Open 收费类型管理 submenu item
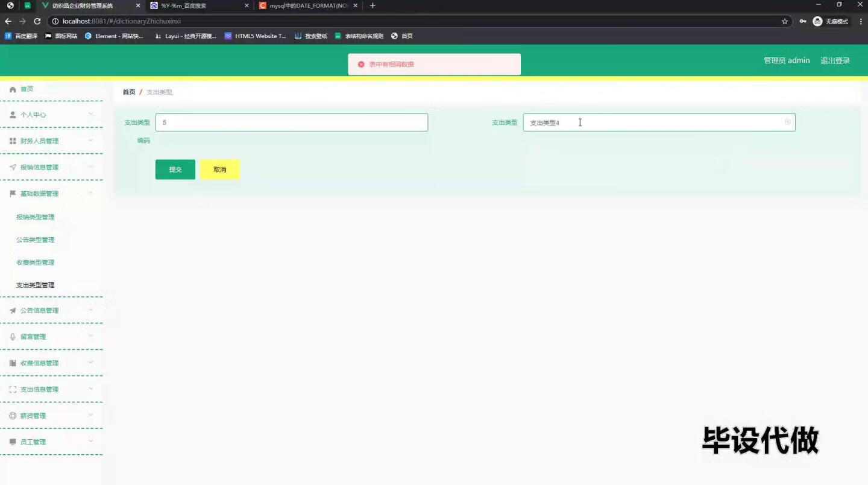The width and height of the screenshot is (868, 485). pyautogui.click(x=35, y=262)
